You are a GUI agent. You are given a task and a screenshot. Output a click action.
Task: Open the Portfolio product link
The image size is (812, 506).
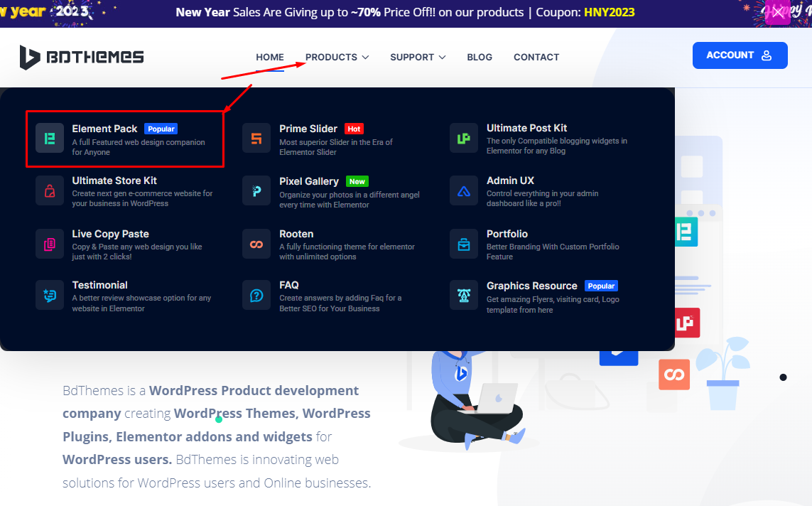pyautogui.click(x=507, y=234)
